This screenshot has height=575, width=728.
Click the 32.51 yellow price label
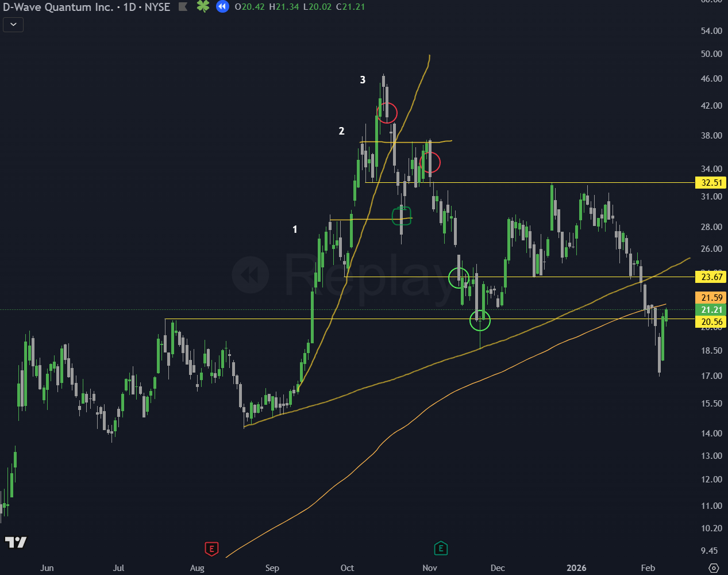click(711, 183)
